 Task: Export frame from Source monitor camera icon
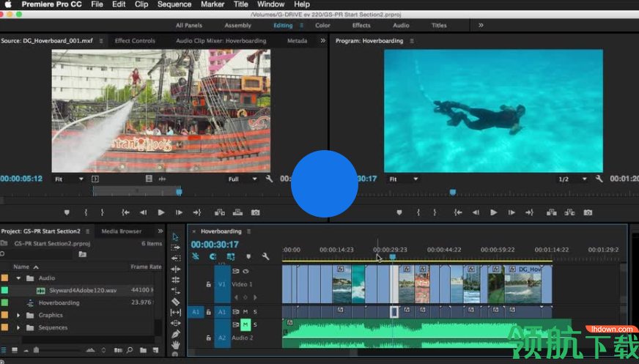[256, 212]
